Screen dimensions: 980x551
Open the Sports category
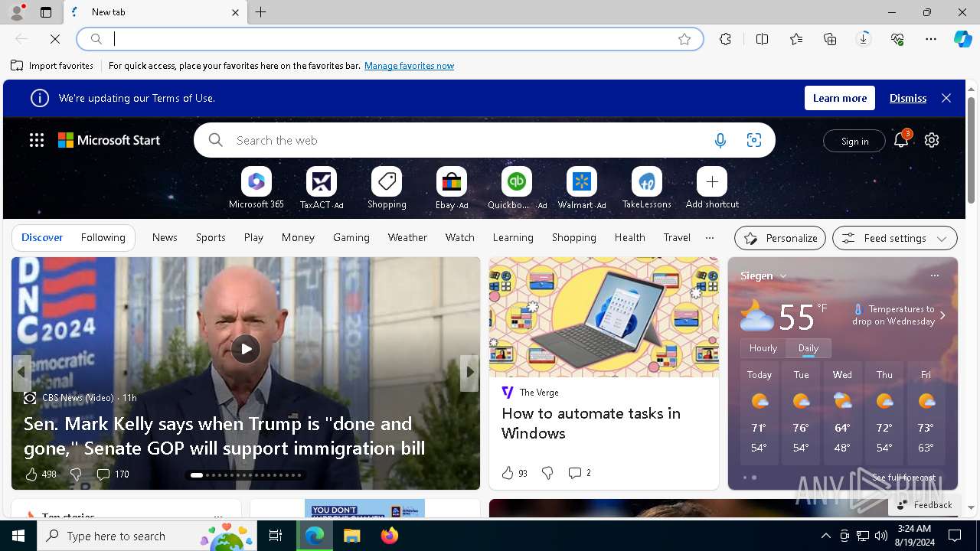tap(211, 237)
